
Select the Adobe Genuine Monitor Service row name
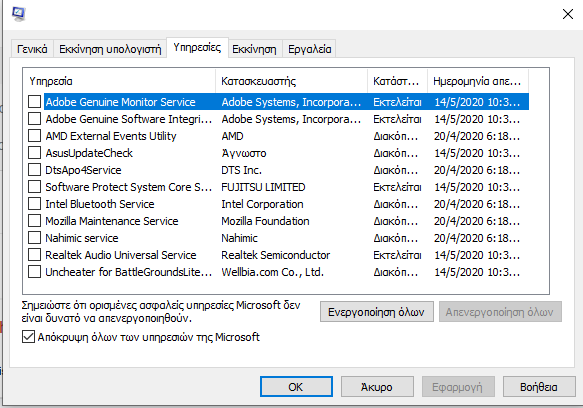tap(120, 102)
